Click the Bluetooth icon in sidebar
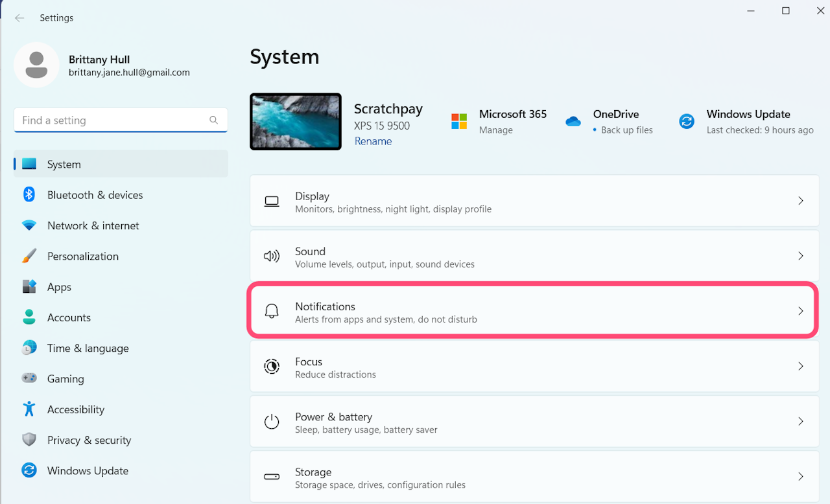 coord(29,194)
